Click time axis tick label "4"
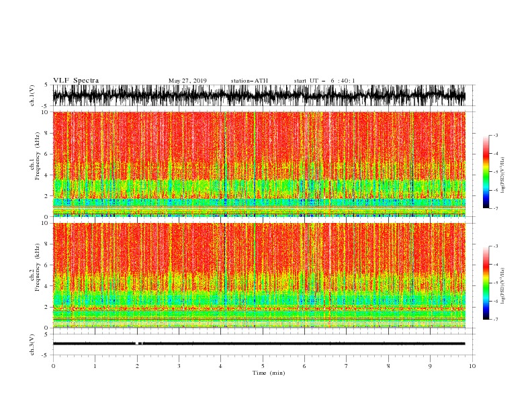Image resolution: width=532 pixels, height=411 pixels. pyautogui.click(x=220, y=366)
